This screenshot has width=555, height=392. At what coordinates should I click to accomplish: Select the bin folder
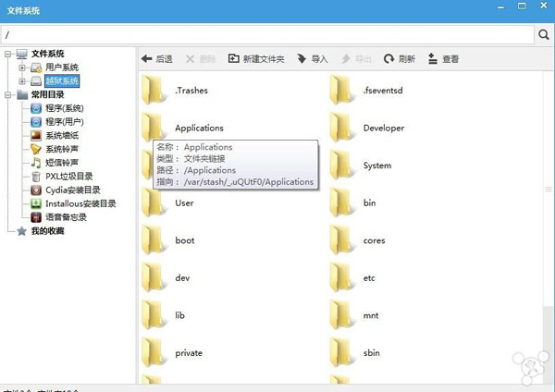point(353,202)
